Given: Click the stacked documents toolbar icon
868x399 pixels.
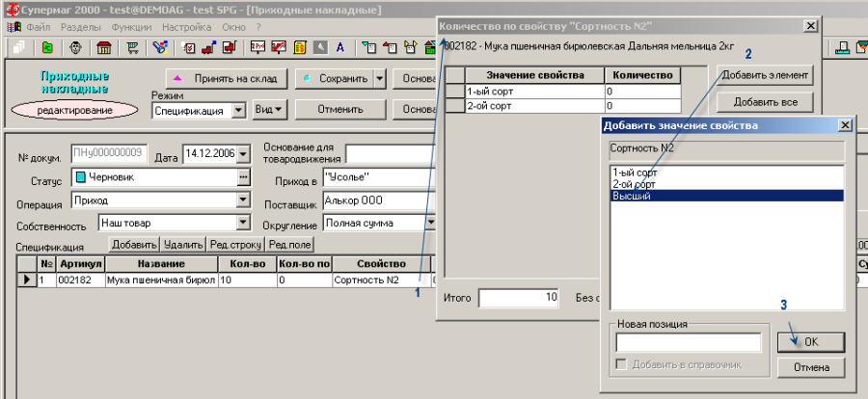Looking at the screenshot, I should click(18, 47).
